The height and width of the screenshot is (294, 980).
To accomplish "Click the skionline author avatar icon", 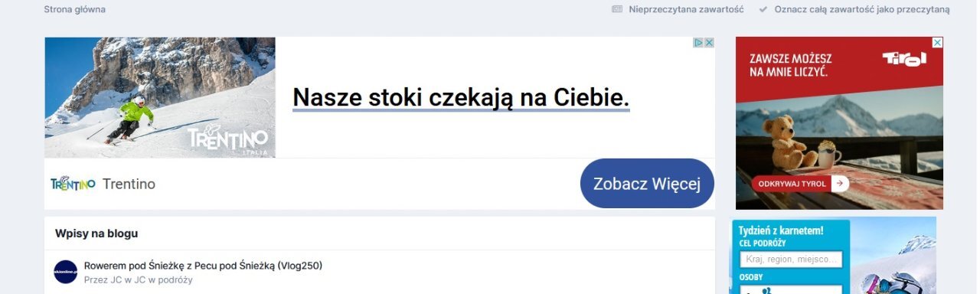I will tap(66, 272).
